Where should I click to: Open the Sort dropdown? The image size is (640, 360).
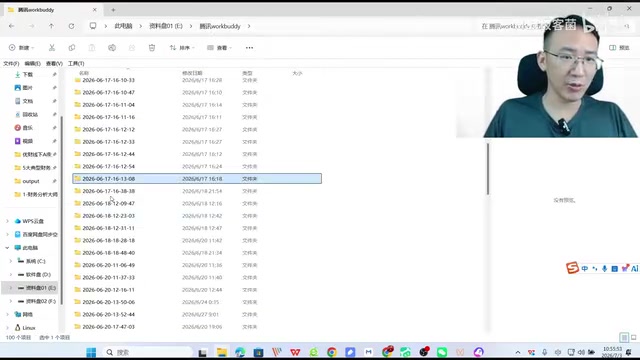click(x=182, y=48)
